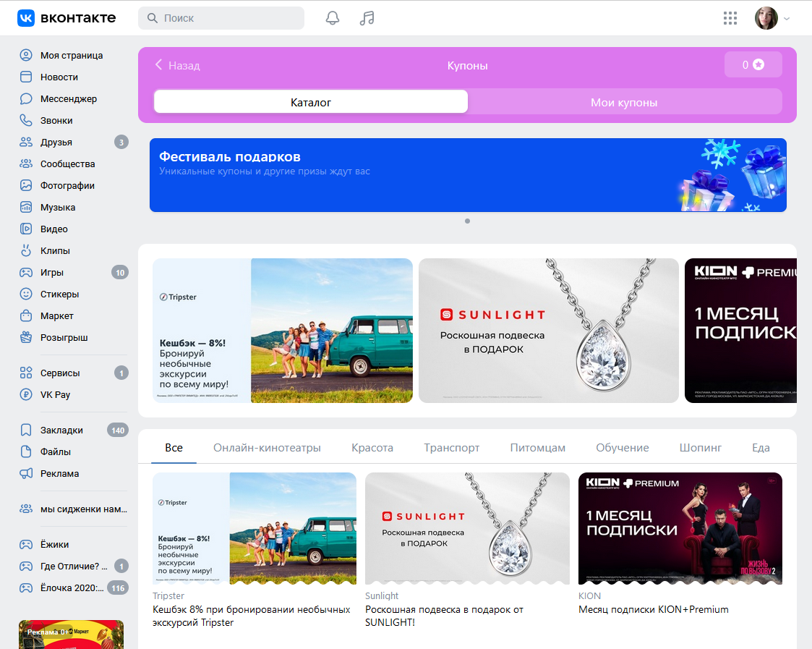Viewport: 812px width, 649px height.
Task: Open Закладки bookmark icon
Action: [26, 430]
